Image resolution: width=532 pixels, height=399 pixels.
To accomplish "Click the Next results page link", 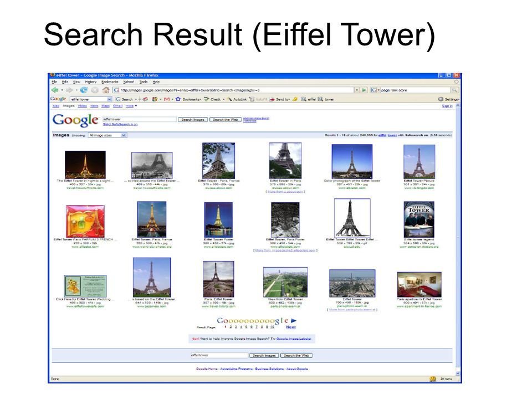I will [291, 327].
